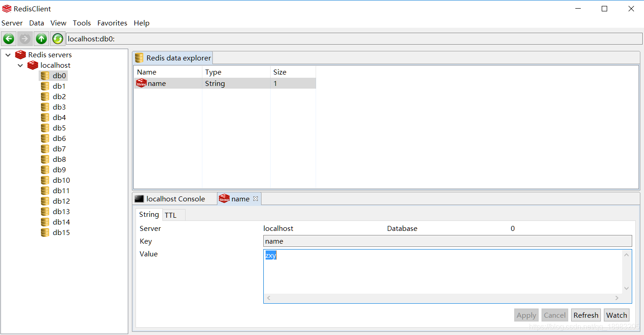Select db11 database icon in tree

(x=45, y=190)
